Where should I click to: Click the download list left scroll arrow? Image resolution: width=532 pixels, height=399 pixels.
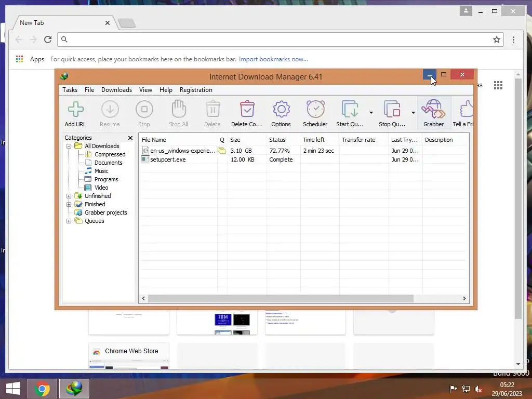coord(143,299)
